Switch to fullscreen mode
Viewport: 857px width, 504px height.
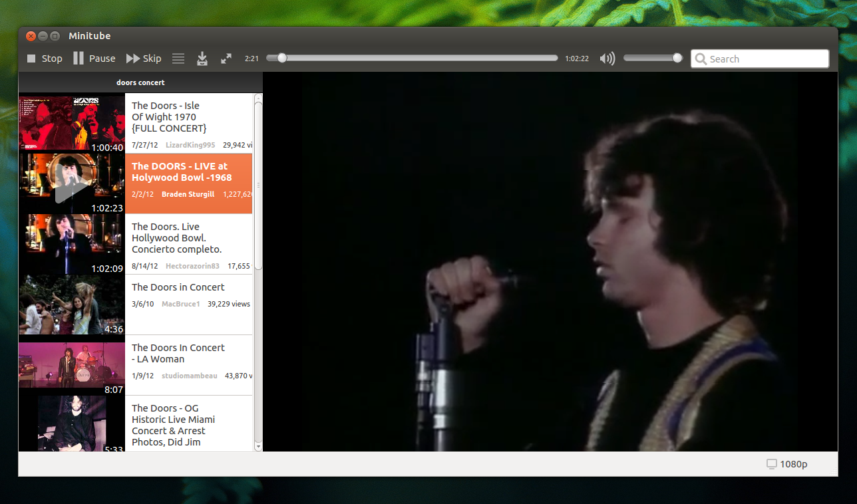click(x=226, y=59)
